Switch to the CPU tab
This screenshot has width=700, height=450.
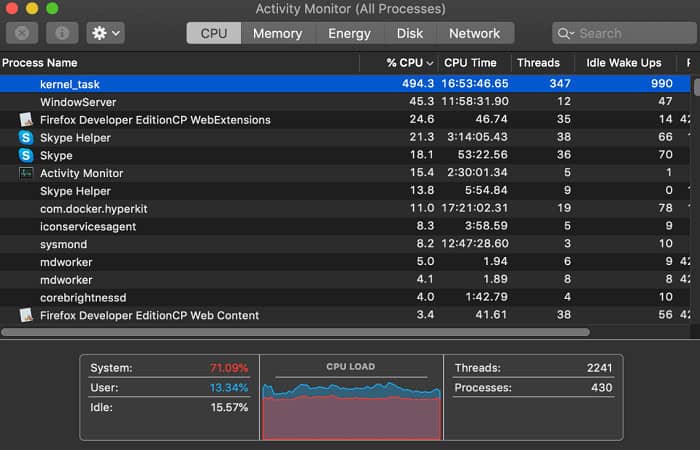214,33
